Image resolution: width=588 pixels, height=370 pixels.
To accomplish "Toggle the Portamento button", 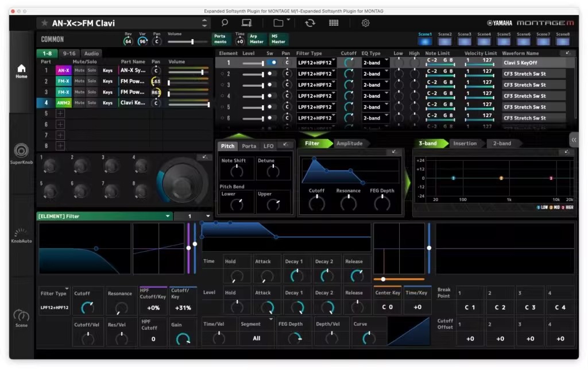I will [x=220, y=39].
